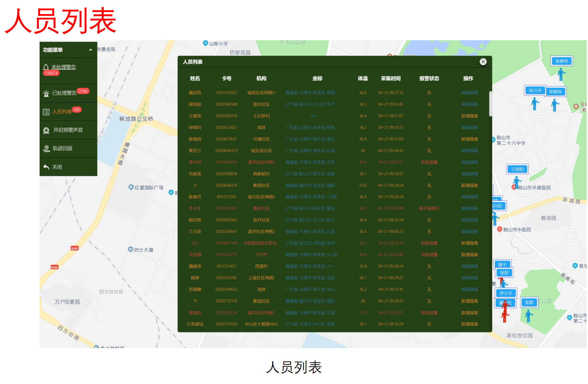Open coordinates link for 魏诗凯
The width and height of the screenshot is (588, 384).
(312, 93)
